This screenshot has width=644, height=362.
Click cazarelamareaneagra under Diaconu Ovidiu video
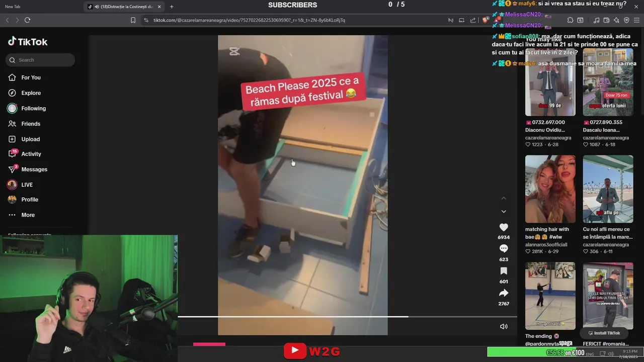tap(548, 138)
